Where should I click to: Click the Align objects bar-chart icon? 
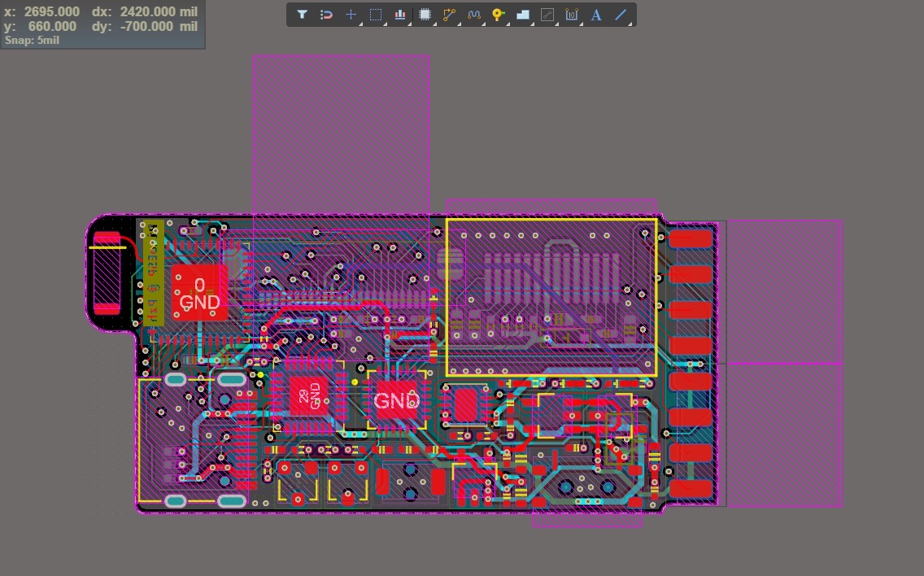click(x=400, y=15)
